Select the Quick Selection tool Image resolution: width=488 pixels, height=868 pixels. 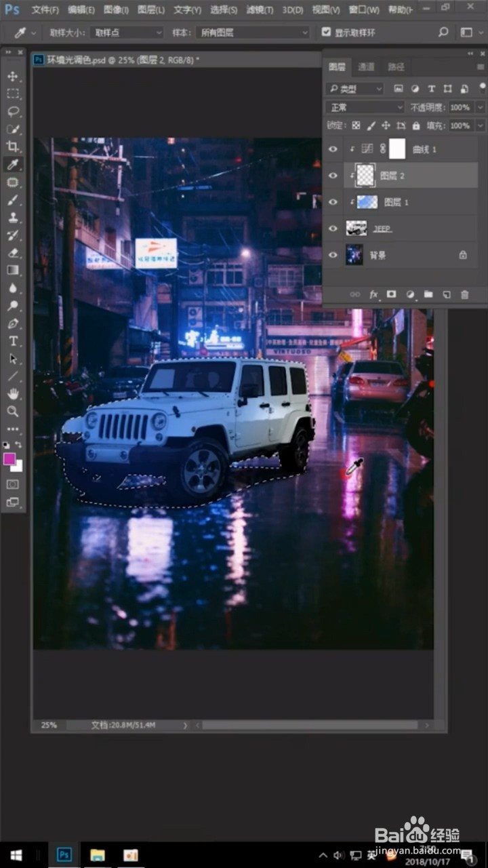(x=13, y=129)
